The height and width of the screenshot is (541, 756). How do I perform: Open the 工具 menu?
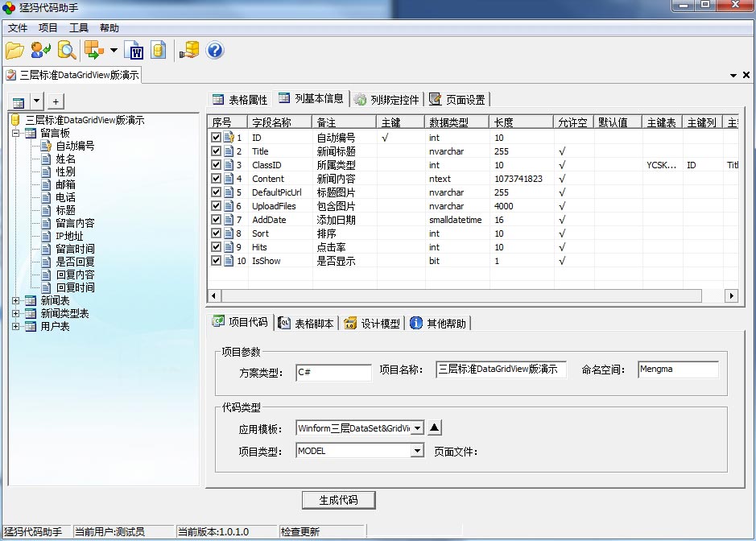point(79,28)
